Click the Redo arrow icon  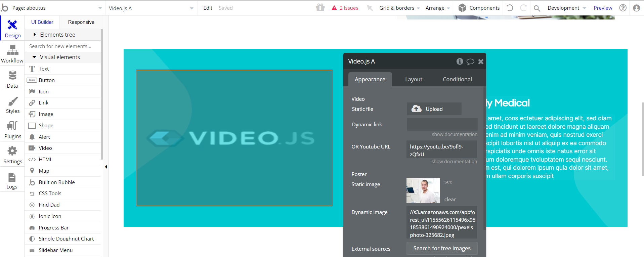(523, 8)
